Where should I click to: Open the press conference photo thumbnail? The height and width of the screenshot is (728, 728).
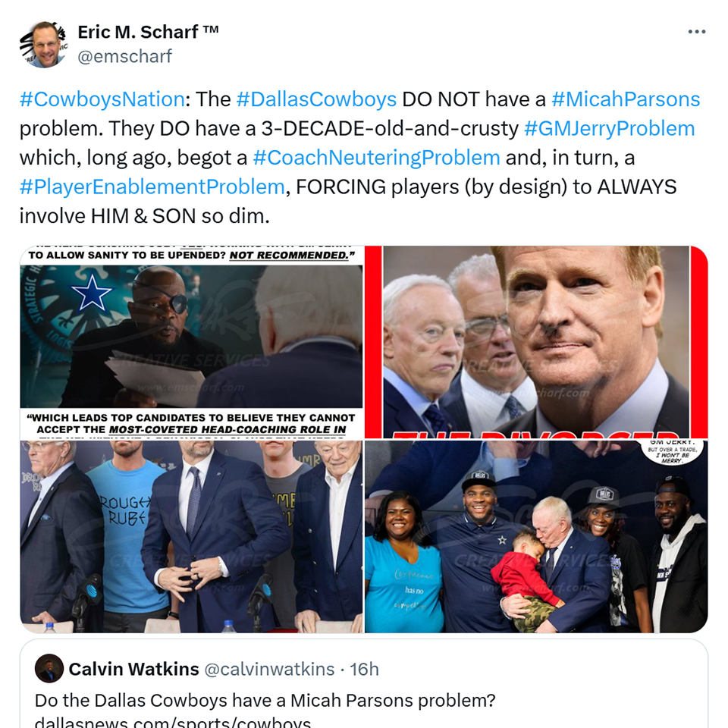tap(191, 537)
